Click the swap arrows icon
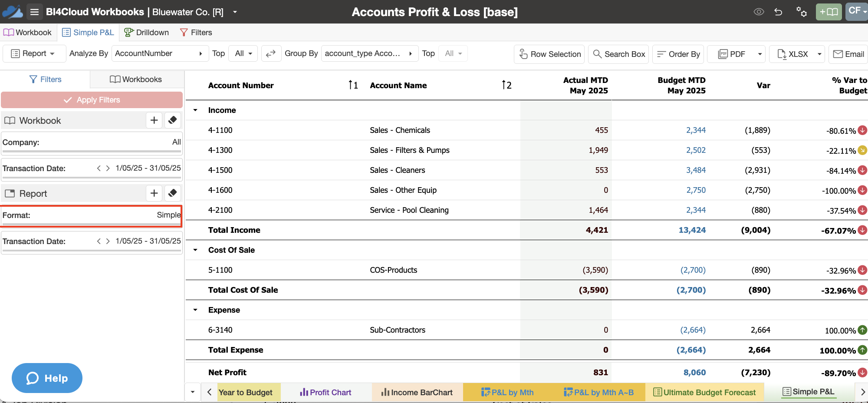 (x=271, y=53)
